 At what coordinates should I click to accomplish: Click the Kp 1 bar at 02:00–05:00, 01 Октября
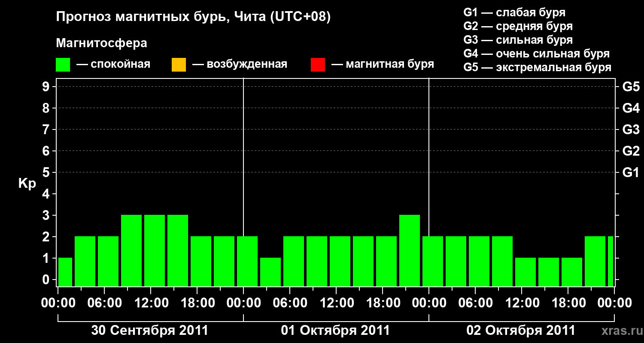click(x=270, y=272)
